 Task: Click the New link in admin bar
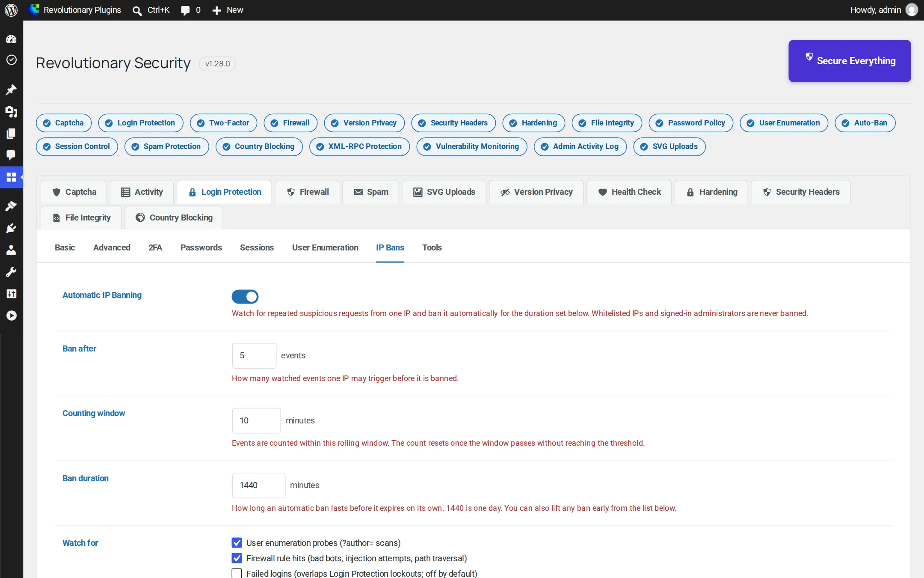[x=228, y=10]
